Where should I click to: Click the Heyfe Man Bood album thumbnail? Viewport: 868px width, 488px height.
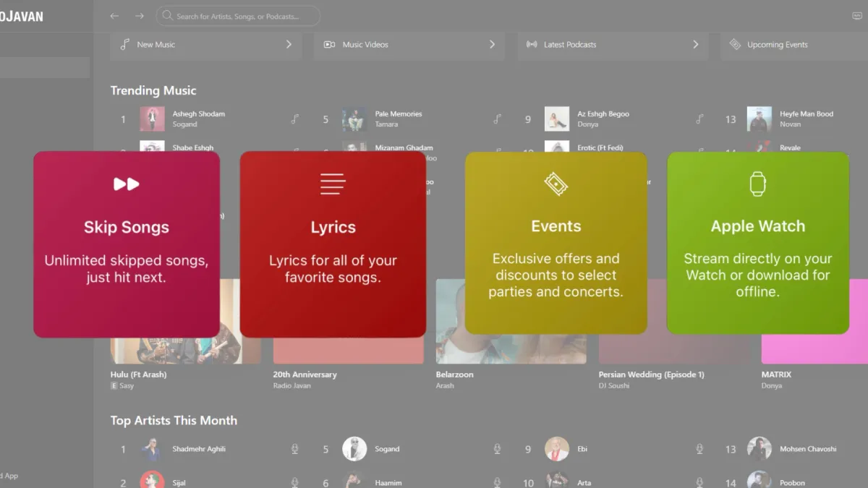(759, 119)
